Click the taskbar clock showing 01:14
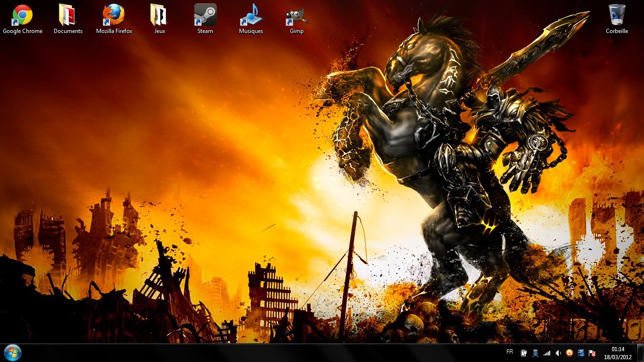 click(618, 353)
